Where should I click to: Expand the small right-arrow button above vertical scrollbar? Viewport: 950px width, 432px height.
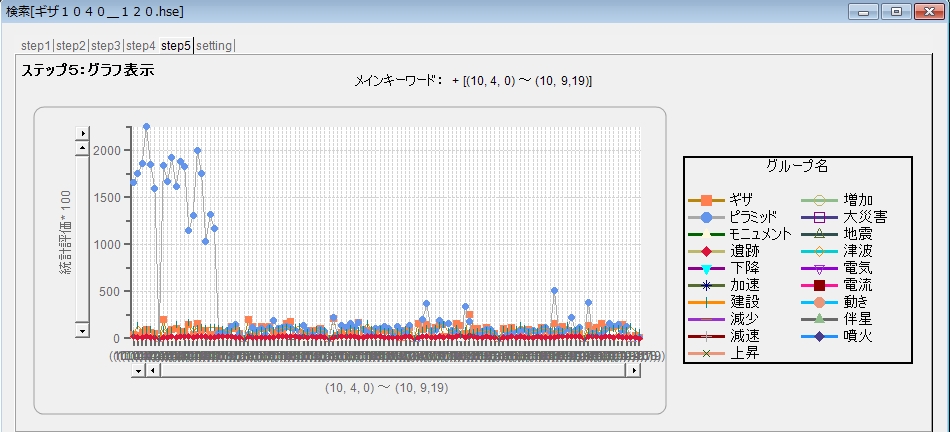pos(83,132)
